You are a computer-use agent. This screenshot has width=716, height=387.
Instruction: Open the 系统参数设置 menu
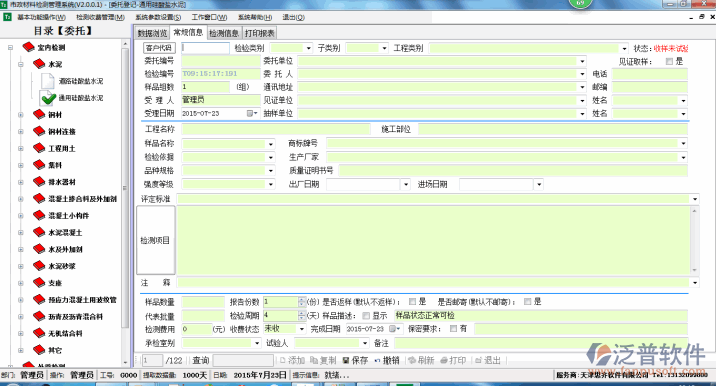pyautogui.click(x=158, y=17)
